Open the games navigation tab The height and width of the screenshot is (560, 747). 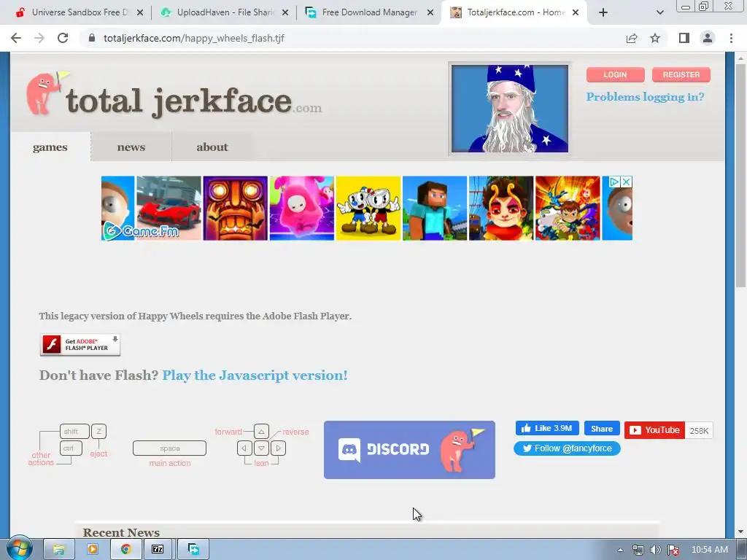point(50,147)
